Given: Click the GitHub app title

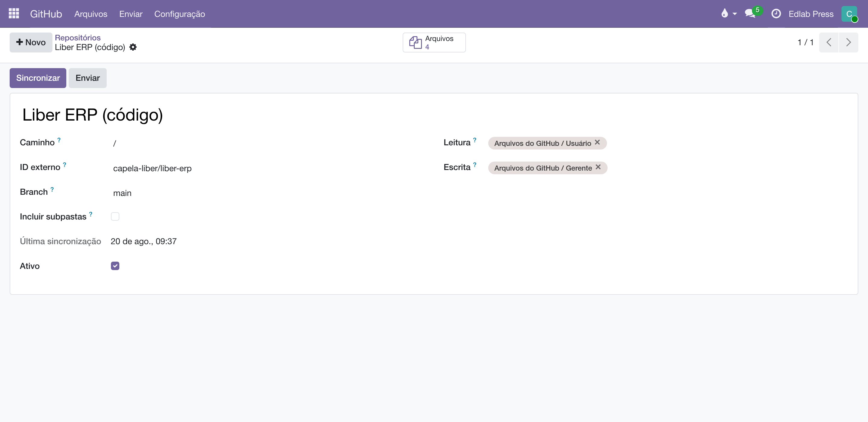Looking at the screenshot, I should click(x=46, y=14).
